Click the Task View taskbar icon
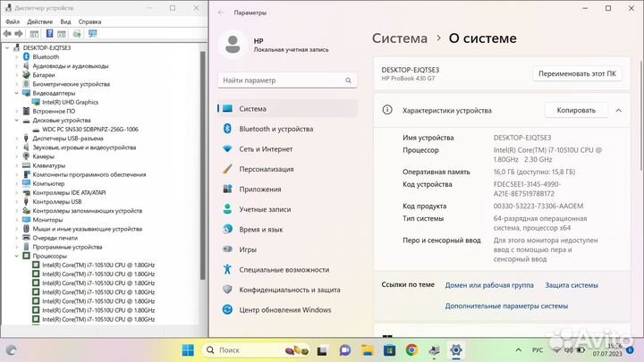 (322, 350)
